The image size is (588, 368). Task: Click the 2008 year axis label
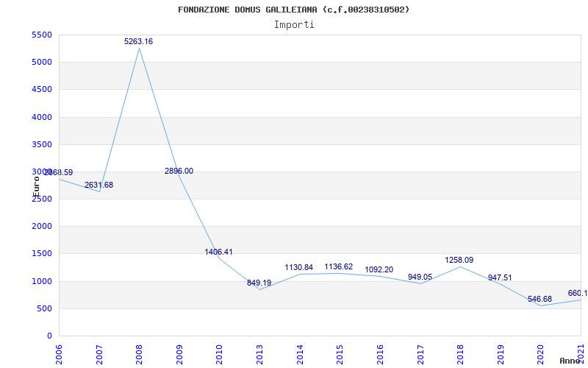(x=140, y=352)
